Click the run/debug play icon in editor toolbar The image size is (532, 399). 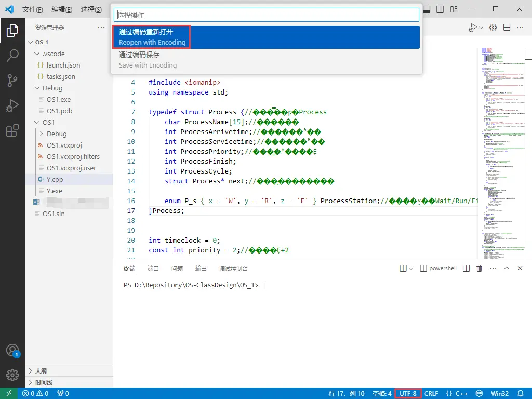coord(472,28)
